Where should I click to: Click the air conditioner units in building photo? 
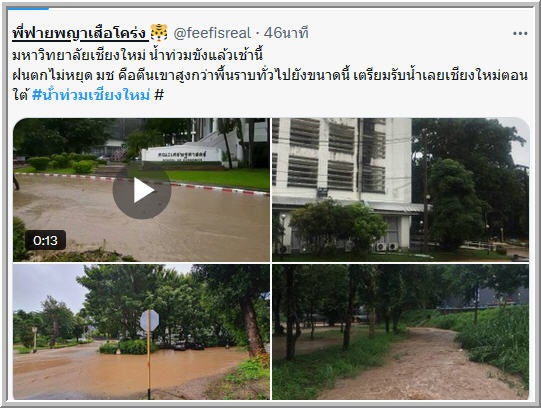386,247
